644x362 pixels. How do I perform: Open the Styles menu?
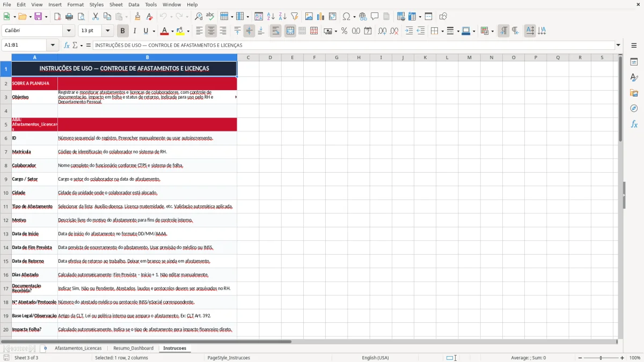97,4
